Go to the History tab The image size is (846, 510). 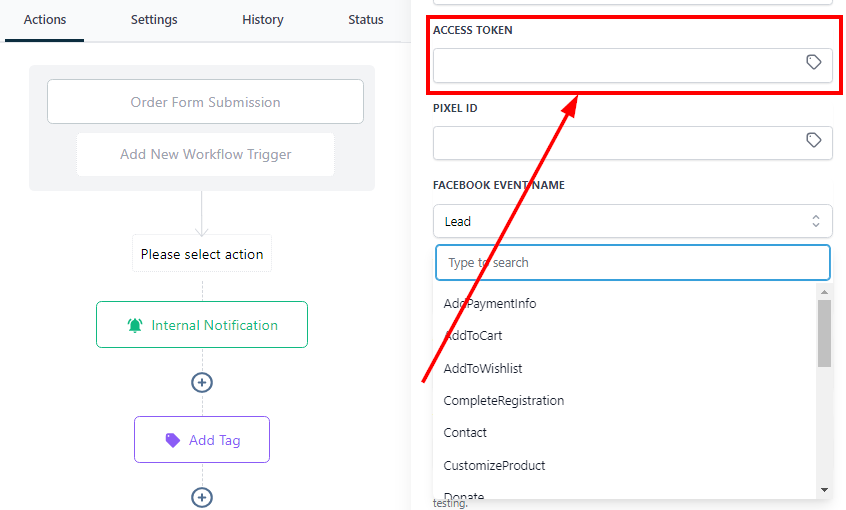click(x=263, y=20)
